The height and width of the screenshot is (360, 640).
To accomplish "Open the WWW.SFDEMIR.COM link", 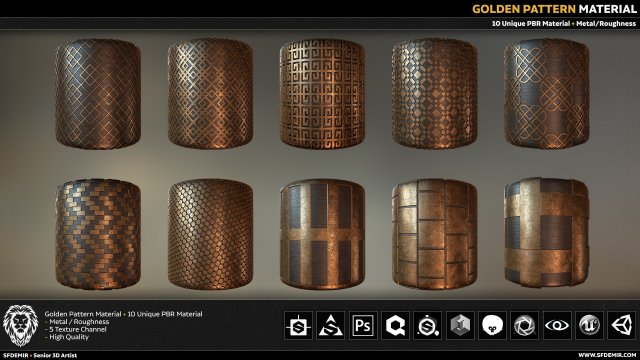I will coord(607,356).
